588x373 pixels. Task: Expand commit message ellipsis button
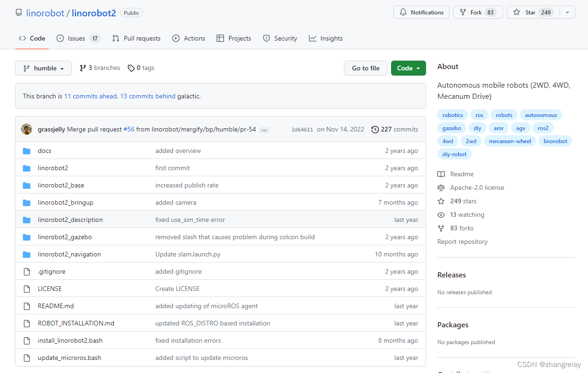pos(264,130)
